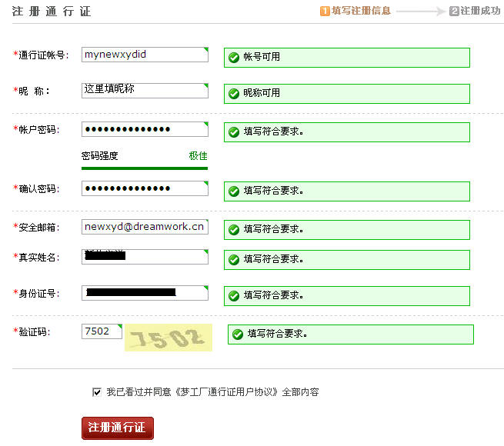Image resolution: width=504 pixels, height=446 pixels.
Task: Click into the 帐户密码 password field
Action: click(x=144, y=129)
